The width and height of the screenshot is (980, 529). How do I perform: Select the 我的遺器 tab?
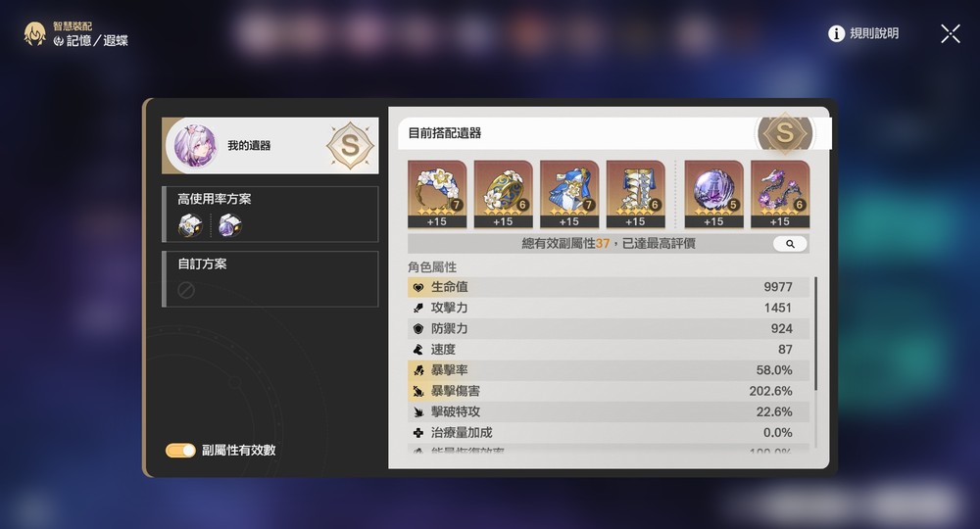(270, 146)
